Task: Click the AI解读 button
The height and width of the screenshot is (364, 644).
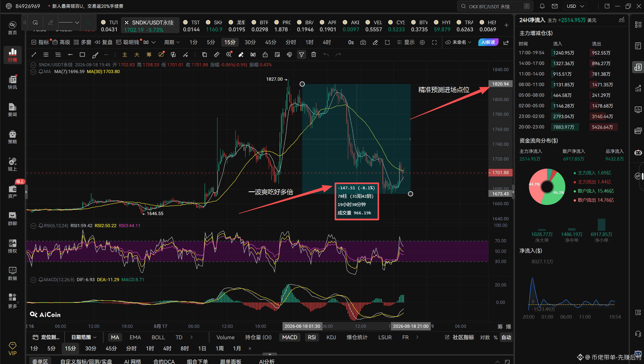Action: click(488, 42)
